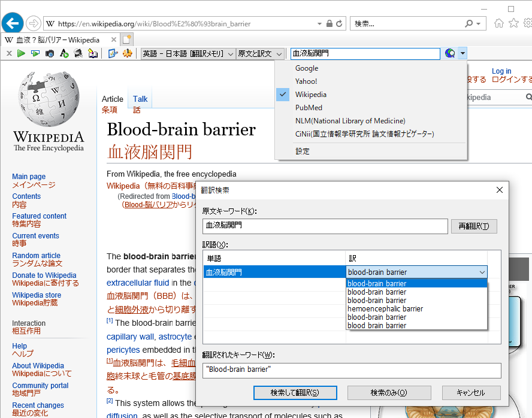Choose Google from the search engine menu
The image size is (532, 418).
pyautogui.click(x=307, y=68)
